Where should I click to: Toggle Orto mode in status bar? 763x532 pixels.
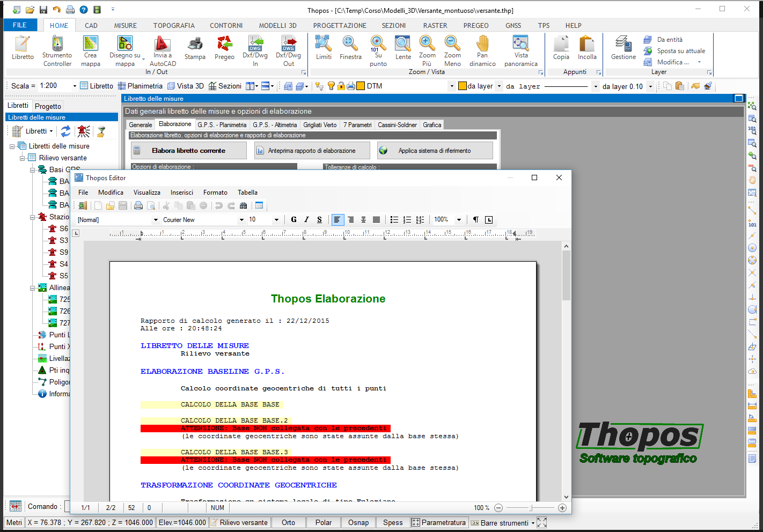(288, 522)
